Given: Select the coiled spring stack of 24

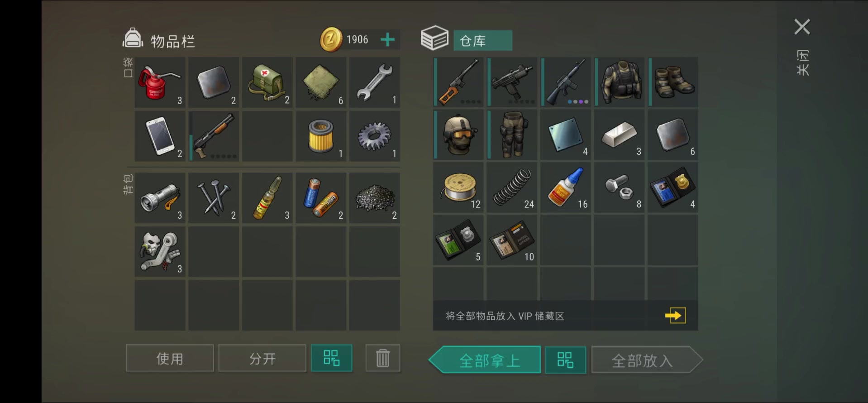Looking at the screenshot, I should pyautogui.click(x=512, y=187).
